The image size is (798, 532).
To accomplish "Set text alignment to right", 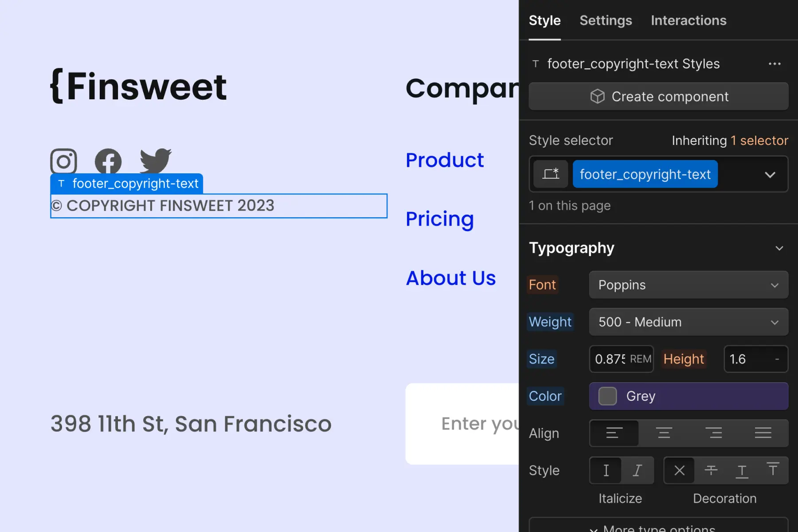I will click(x=714, y=433).
